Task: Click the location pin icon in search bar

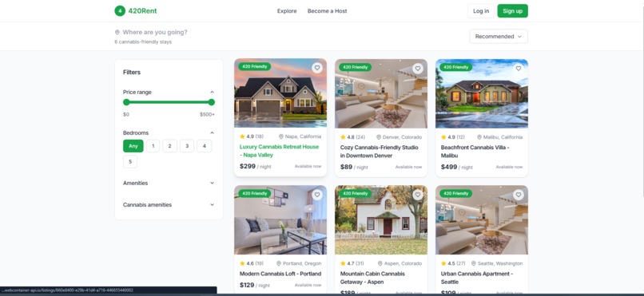Action: (117, 32)
